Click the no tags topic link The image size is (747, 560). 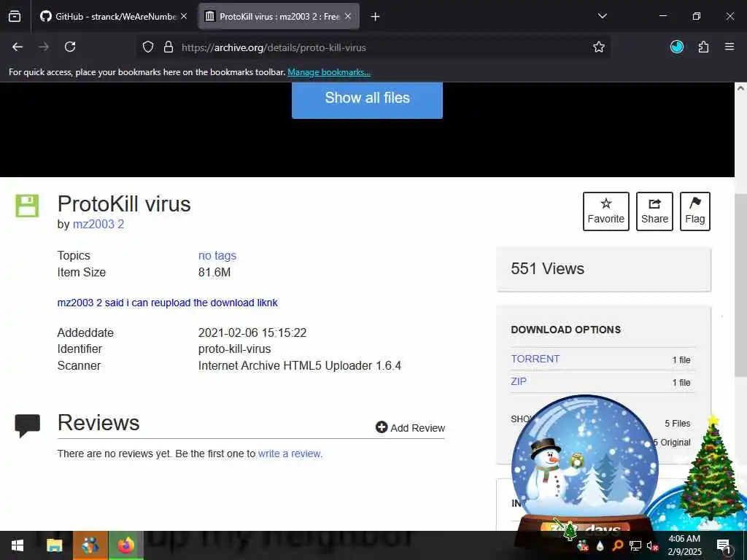point(217,256)
